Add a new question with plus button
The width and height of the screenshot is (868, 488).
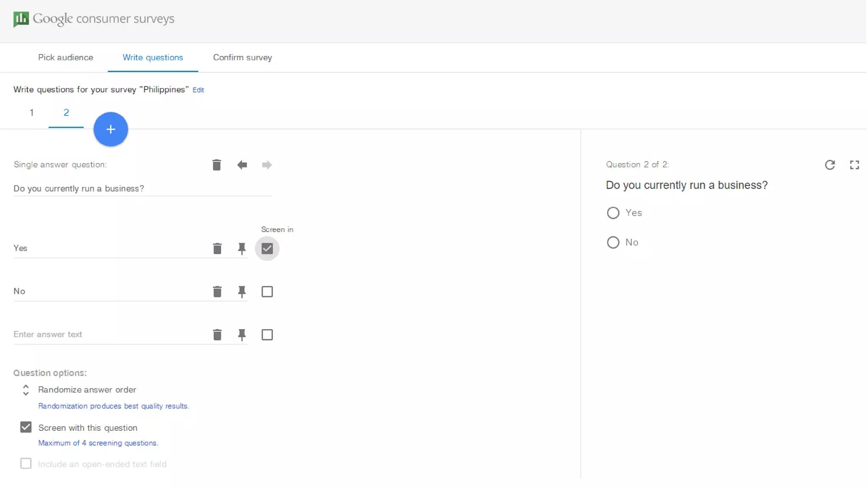click(111, 129)
